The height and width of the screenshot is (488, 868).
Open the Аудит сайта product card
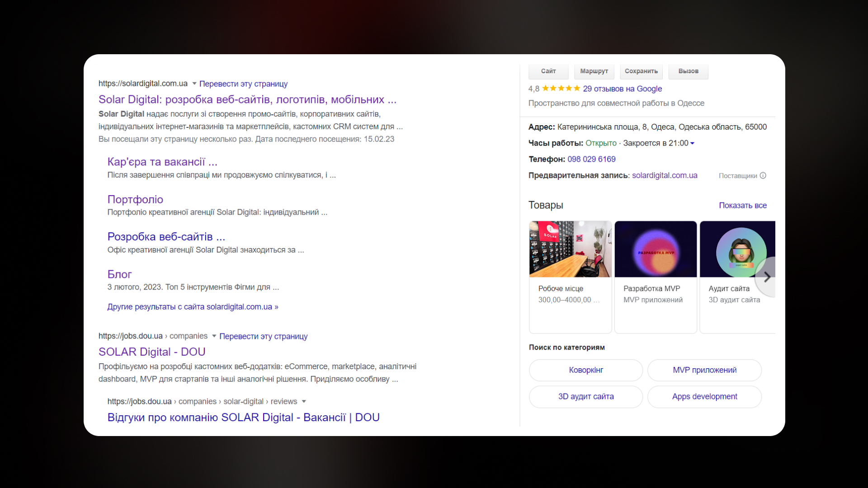click(737, 277)
